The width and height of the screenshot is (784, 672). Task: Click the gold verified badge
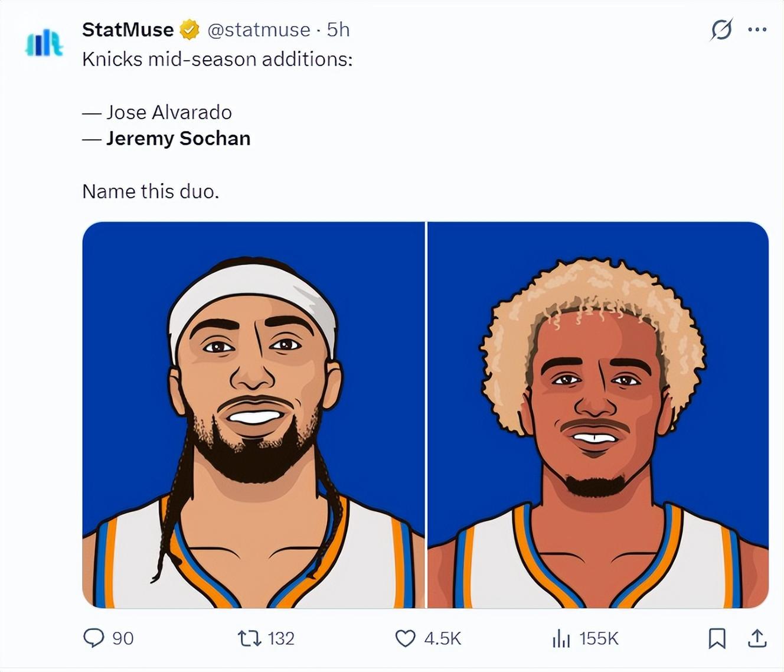point(190,30)
